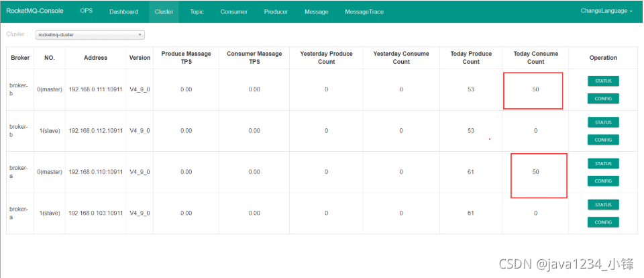Click the Yesterday Produce Count header
Viewport: 644px width, 278px height.
[326, 58]
